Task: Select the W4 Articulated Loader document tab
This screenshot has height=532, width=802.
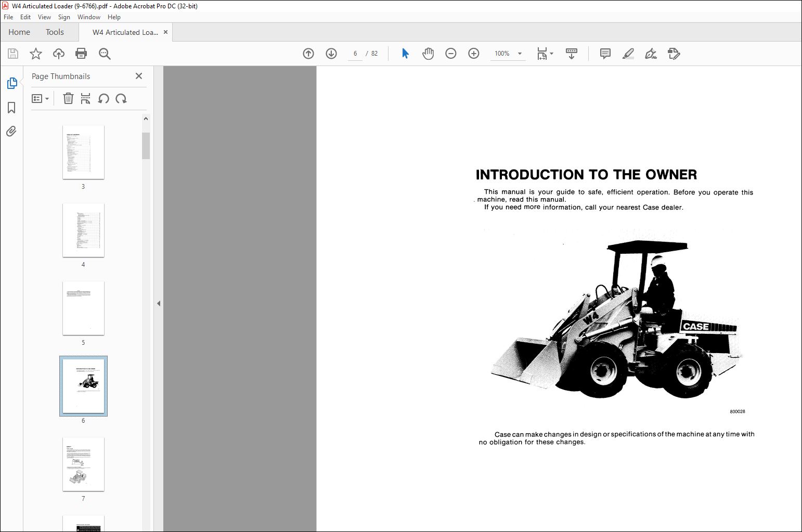Action: (125, 32)
